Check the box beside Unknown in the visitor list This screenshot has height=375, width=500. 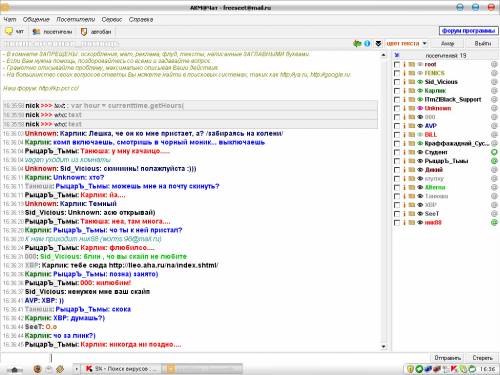tap(397, 108)
